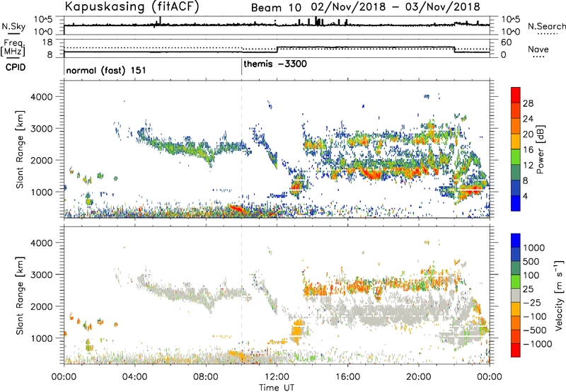The height and width of the screenshot is (392, 566).
Task: Click the title 'Kapuskasing (fitACF)'
Action: click(132, 6)
